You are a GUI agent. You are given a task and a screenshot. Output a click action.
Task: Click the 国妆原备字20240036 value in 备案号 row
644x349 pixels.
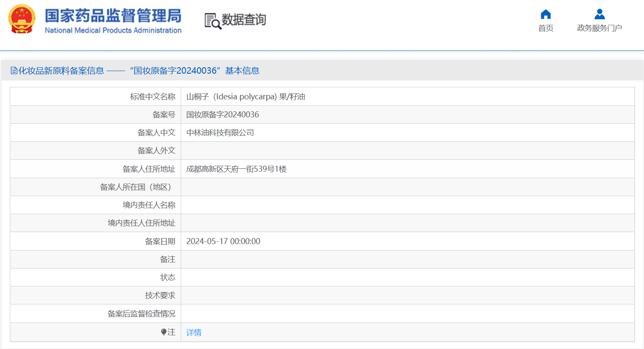(x=223, y=115)
